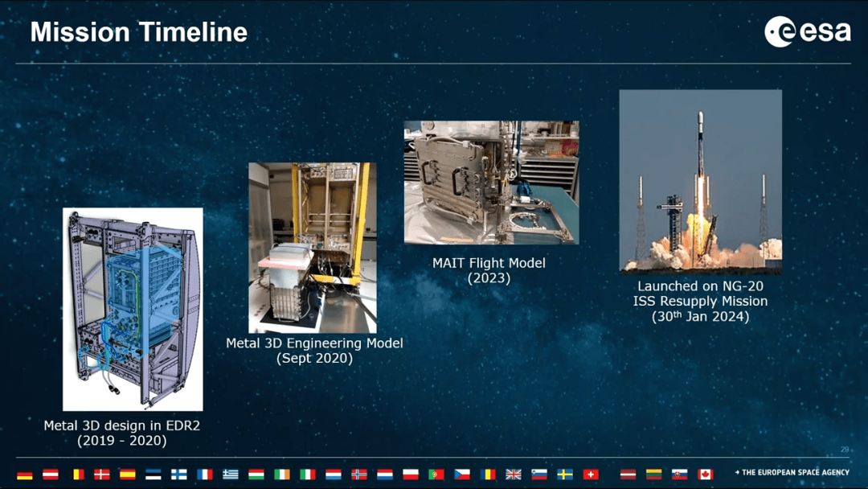Viewport: 868px width, 489px height.
Task: Select the NG-20 rocket launch photo
Action: 700,181
